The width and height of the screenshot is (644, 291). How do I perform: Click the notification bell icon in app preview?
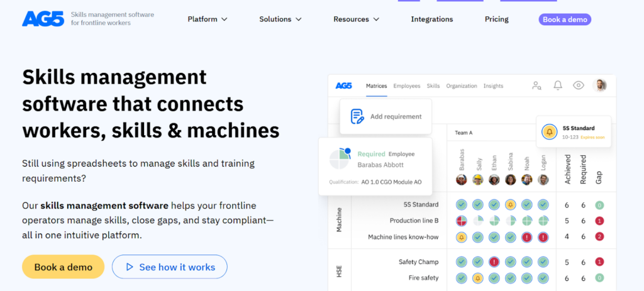[x=557, y=85]
